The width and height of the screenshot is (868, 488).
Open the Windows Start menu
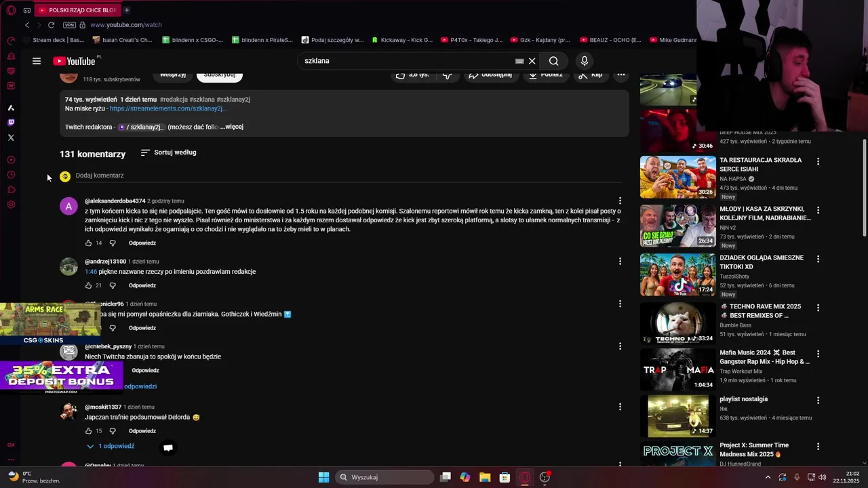(x=323, y=477)
